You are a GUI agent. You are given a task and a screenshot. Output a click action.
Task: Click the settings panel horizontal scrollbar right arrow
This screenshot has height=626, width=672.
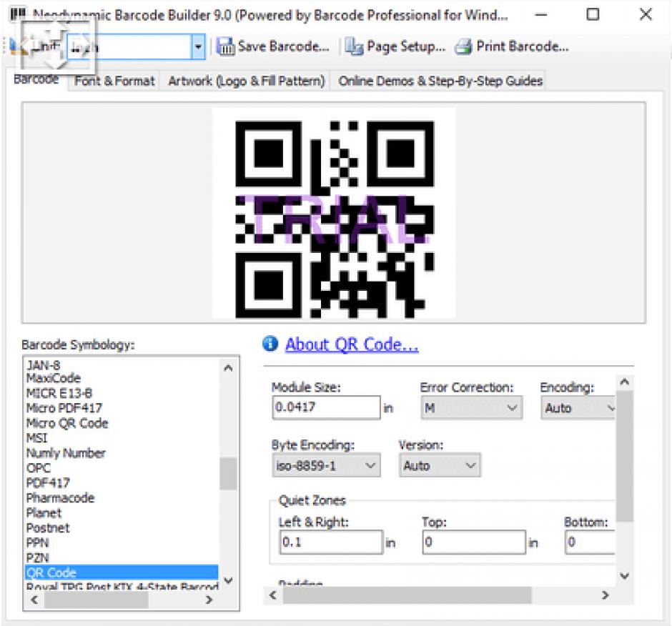(605, 595)
